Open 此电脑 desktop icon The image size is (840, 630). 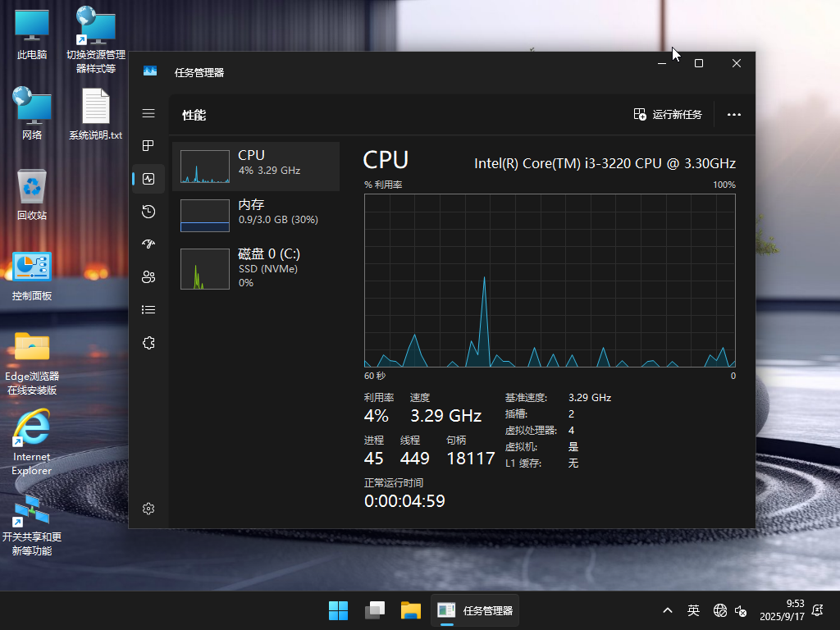tap(32, 34)
